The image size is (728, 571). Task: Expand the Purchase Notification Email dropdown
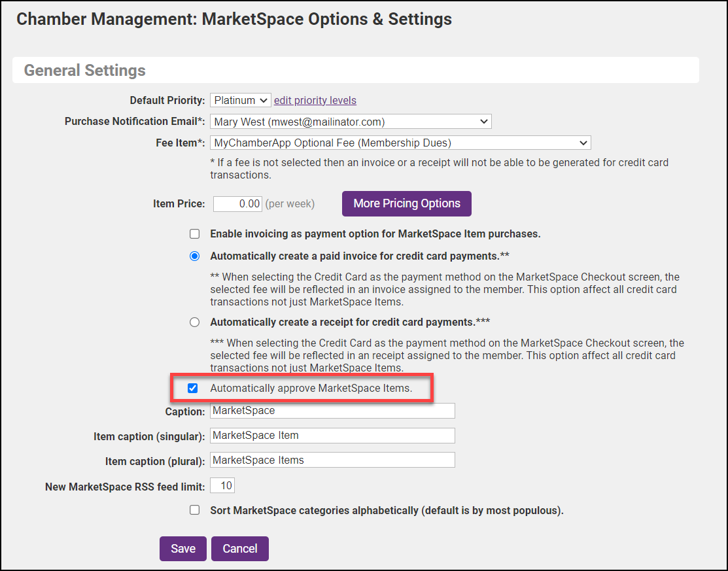(x=350, y=121)
